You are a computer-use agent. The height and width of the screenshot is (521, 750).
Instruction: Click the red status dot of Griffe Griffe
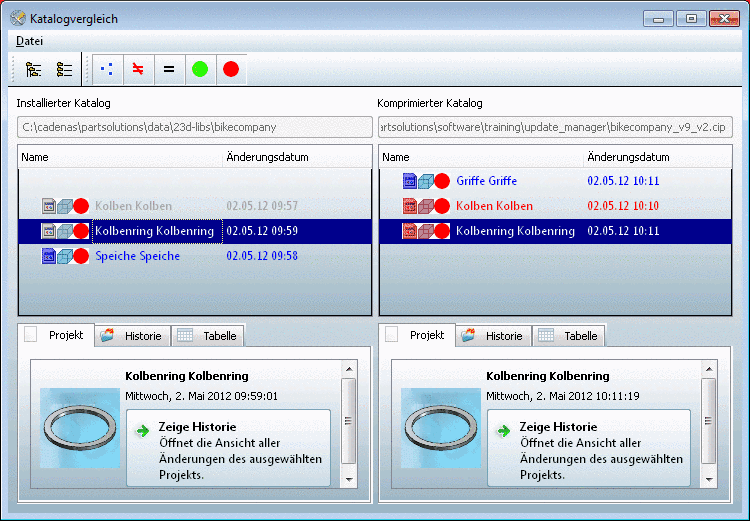point(442,181)
